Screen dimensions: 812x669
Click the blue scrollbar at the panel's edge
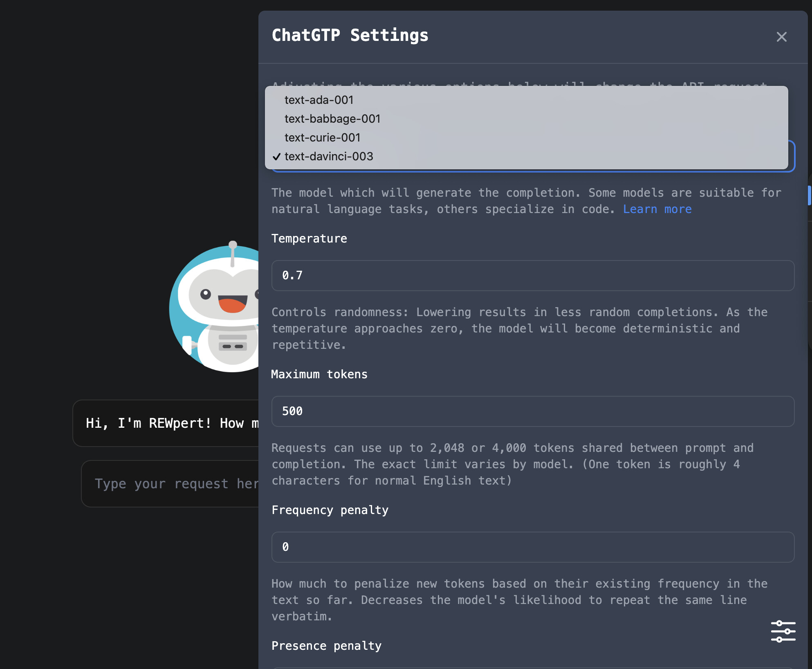tap(809, 195)
